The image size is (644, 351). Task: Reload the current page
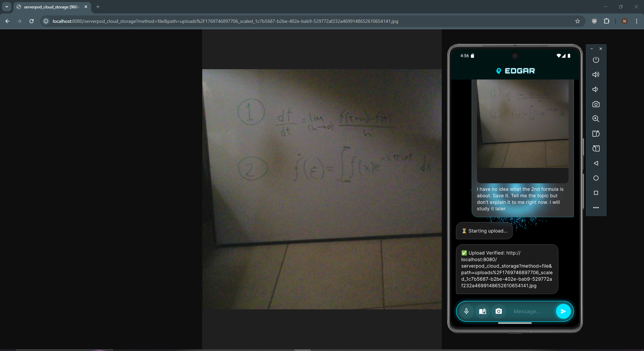[32, 21]
